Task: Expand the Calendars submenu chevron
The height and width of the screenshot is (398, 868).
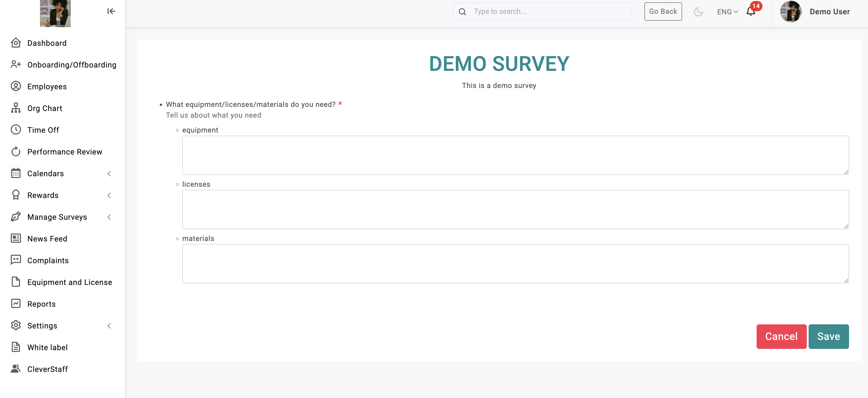Action: pyautogui.click(x=109, y=174)
